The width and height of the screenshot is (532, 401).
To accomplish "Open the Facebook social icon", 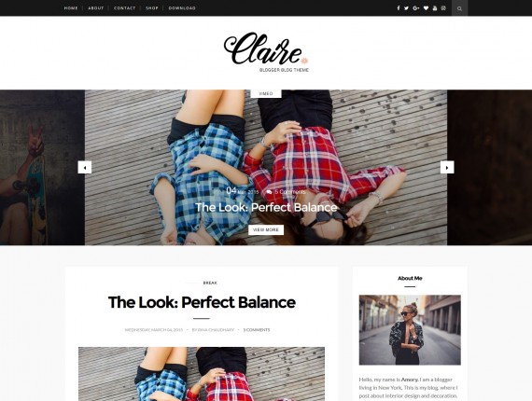I will (x=399, y=8).
